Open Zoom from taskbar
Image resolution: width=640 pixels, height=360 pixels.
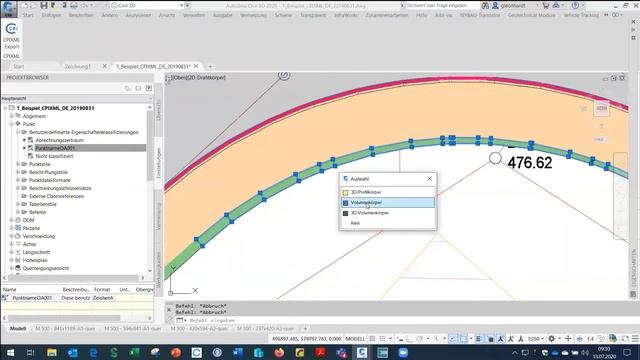(403, 353)
